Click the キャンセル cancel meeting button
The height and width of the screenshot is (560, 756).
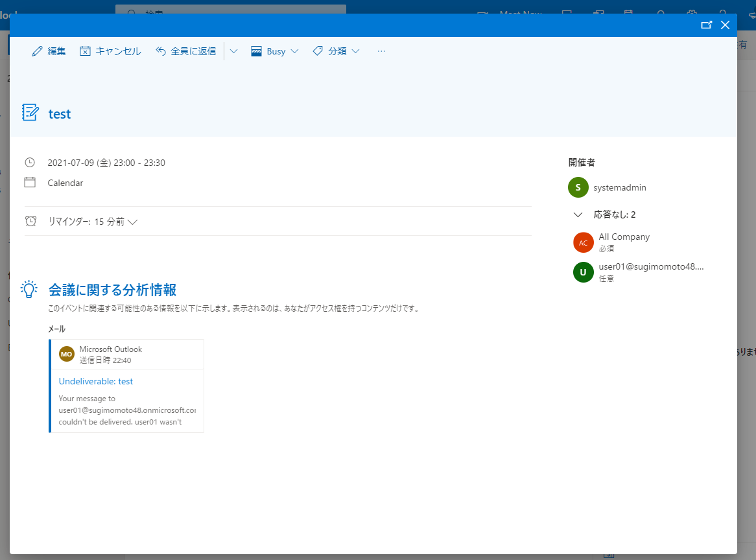point(110,51)
